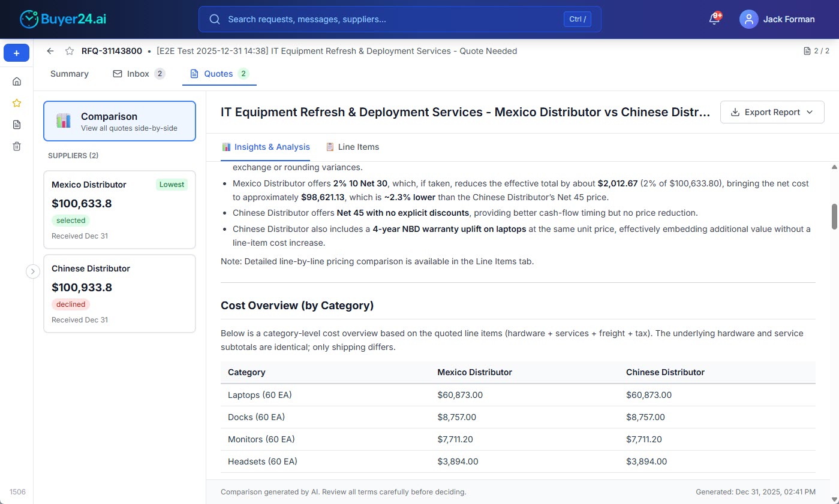
Task: Open the Line Items tab
Action: [353, 147]
